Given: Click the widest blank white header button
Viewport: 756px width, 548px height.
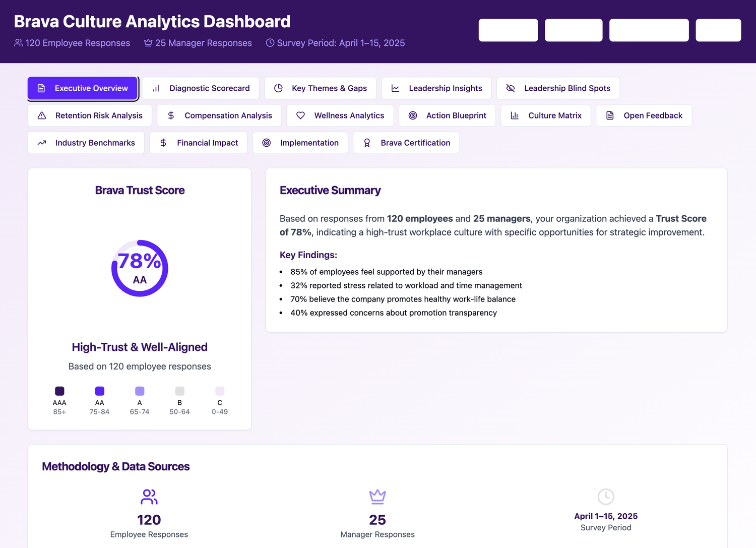Looking at the screenshot, I should [649, 30].
